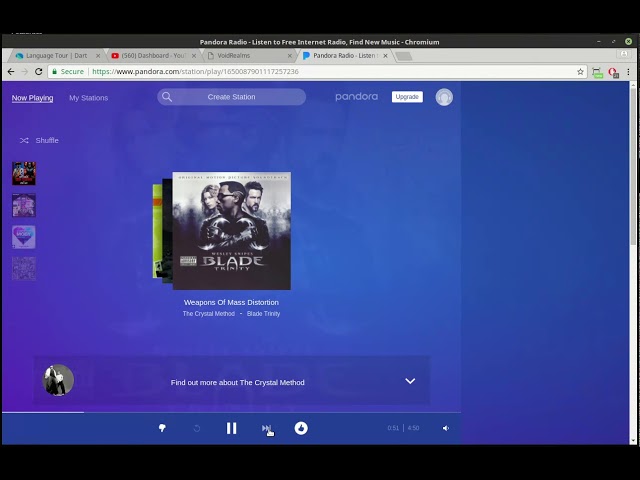This screenshot has height=480, width=640.
Task: Close the Language Tour Dart tab
Action: pyautogui.click(x=98, y=56)
